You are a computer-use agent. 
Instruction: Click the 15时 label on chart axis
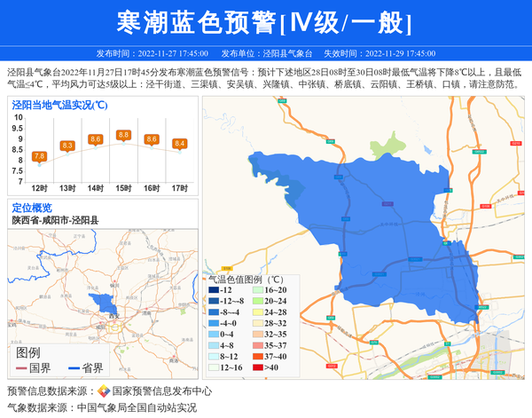click(x=123, y=188)
